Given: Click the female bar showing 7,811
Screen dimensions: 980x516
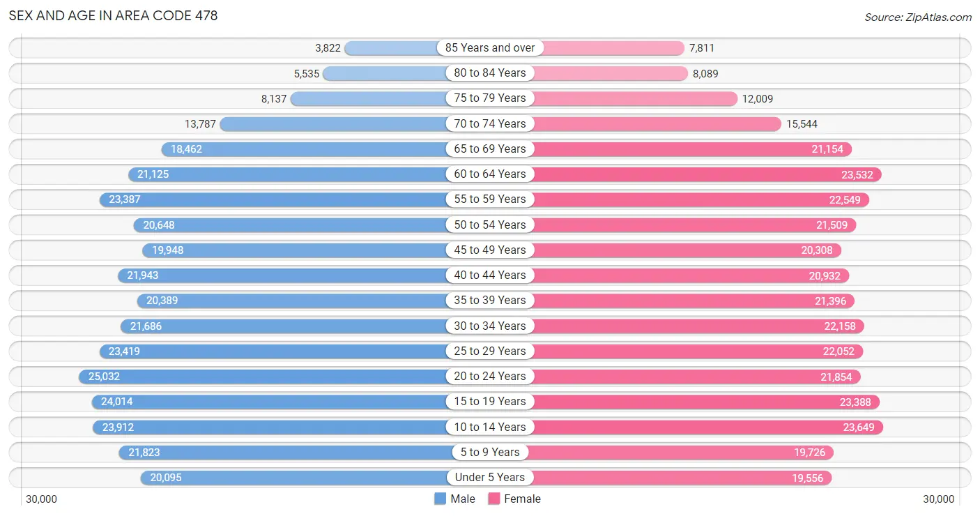Looking at the screenshot, I should (x=588, y=47).
